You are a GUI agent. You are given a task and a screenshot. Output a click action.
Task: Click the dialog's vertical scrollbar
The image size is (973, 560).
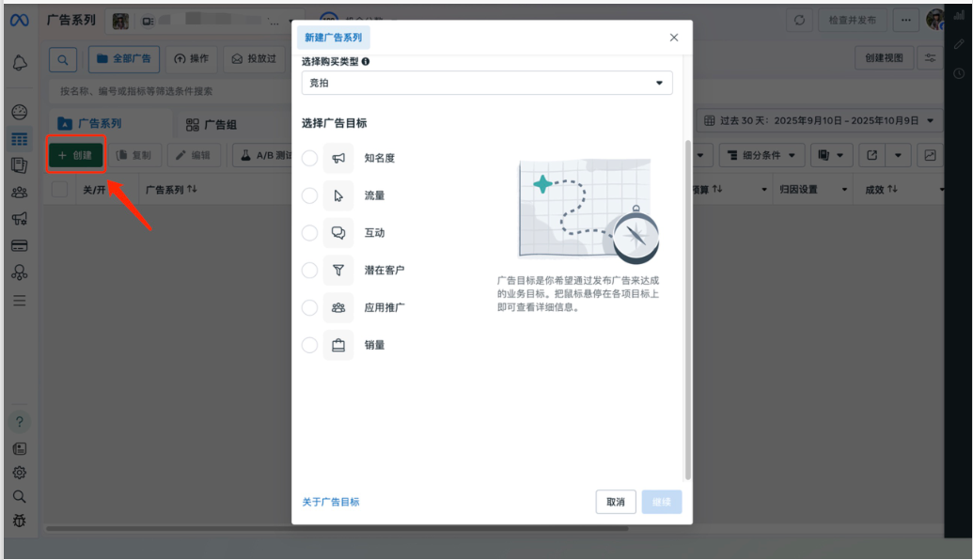pyautogui.click(x=687, y=310)
